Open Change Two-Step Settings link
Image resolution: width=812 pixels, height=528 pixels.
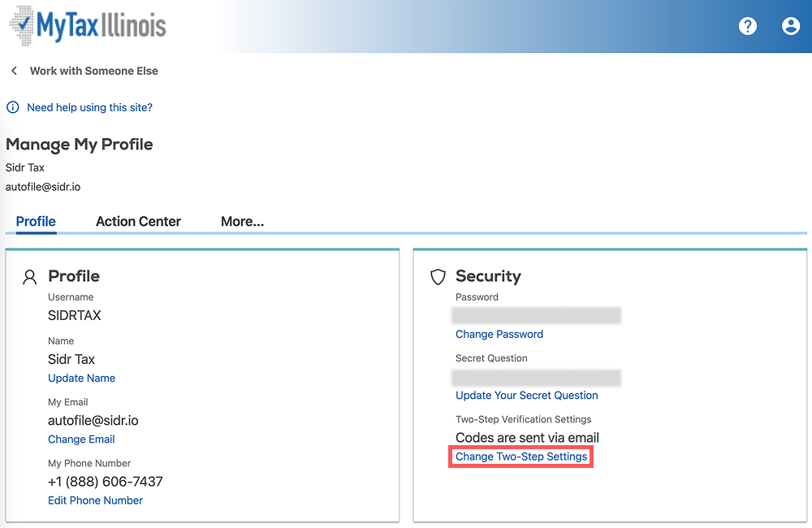521,457
